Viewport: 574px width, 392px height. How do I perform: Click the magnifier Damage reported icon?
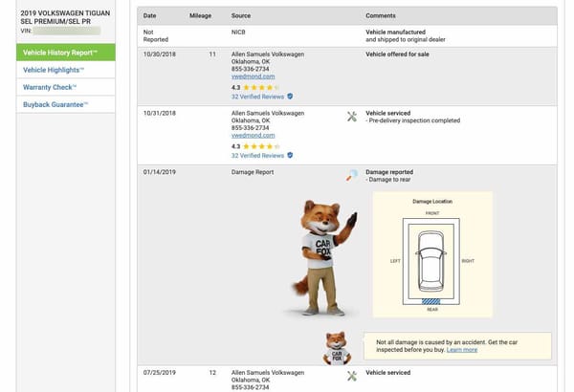pos(352,175)
